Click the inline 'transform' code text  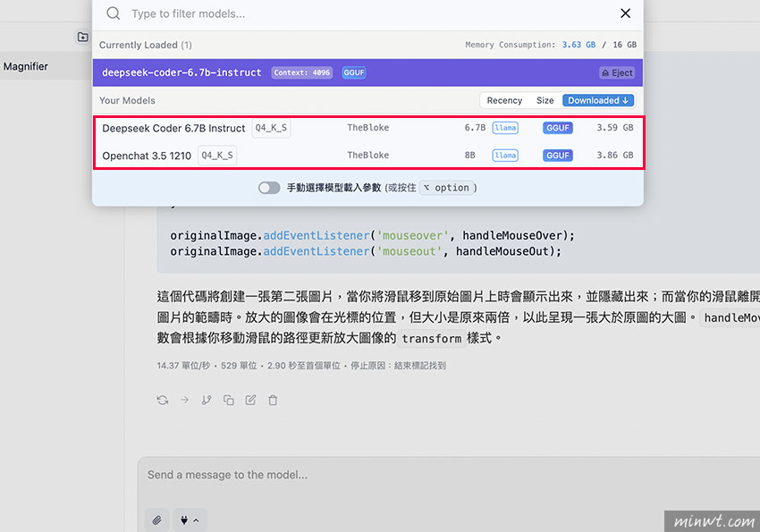[431, 339]
